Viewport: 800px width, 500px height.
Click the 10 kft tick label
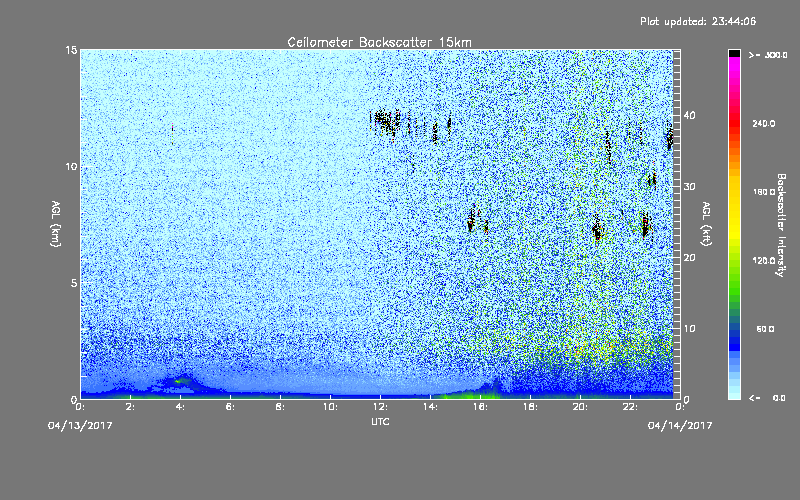coord(689,329)
